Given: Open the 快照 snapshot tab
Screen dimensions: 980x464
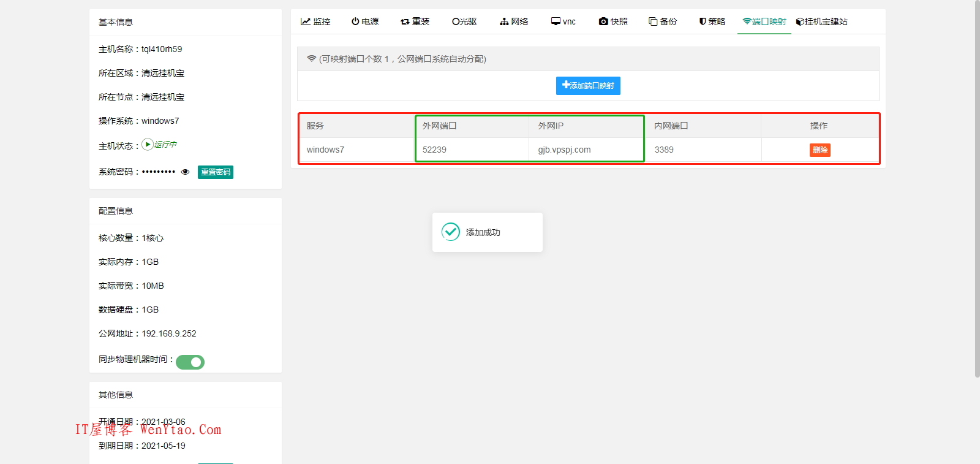Looking at the screenshot, I should click(x=613, y=21).
